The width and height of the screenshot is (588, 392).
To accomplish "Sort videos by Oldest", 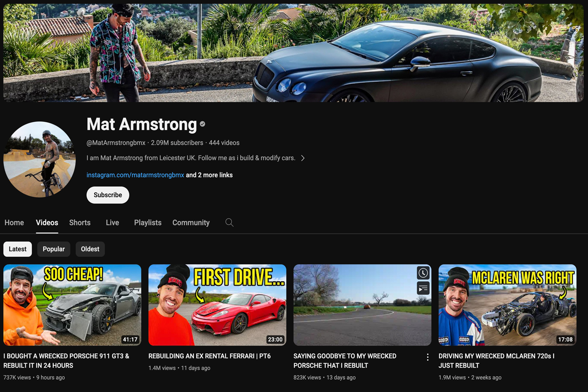I will click(90, 249).
